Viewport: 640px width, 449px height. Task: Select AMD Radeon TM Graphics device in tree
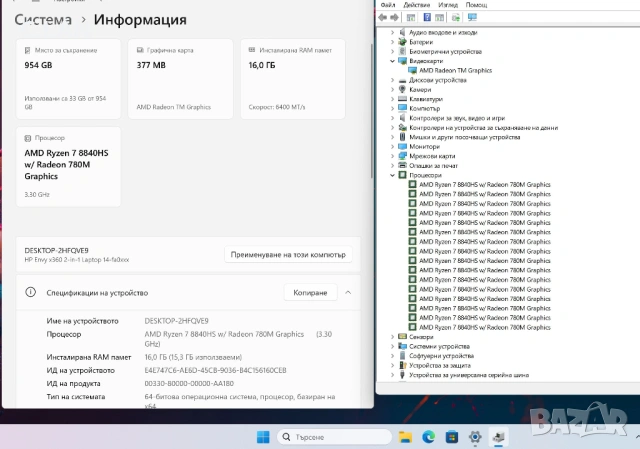tap(456, 70)
